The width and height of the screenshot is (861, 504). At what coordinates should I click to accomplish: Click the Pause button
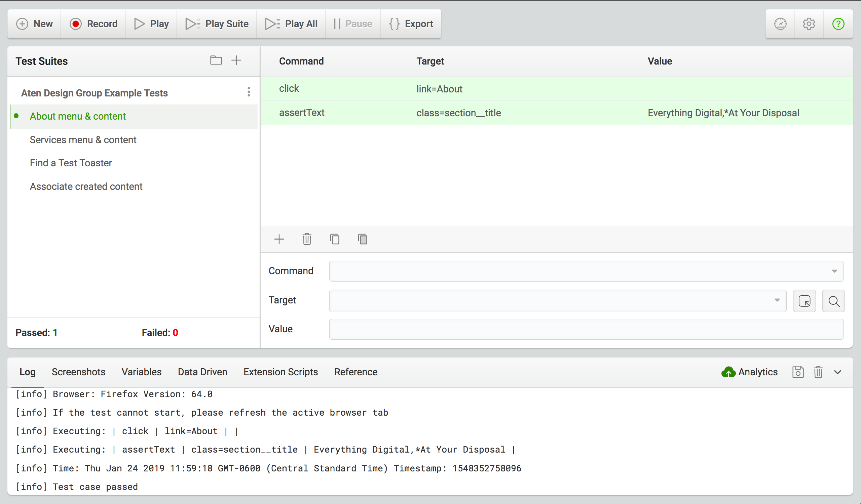(x=353, y=24)
